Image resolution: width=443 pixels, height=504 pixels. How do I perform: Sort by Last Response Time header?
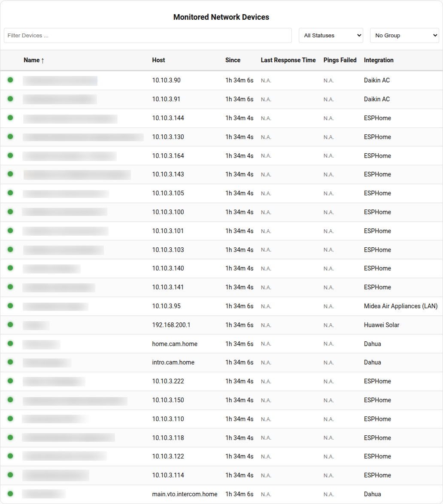pyautogui.click(x=288, y=60)
